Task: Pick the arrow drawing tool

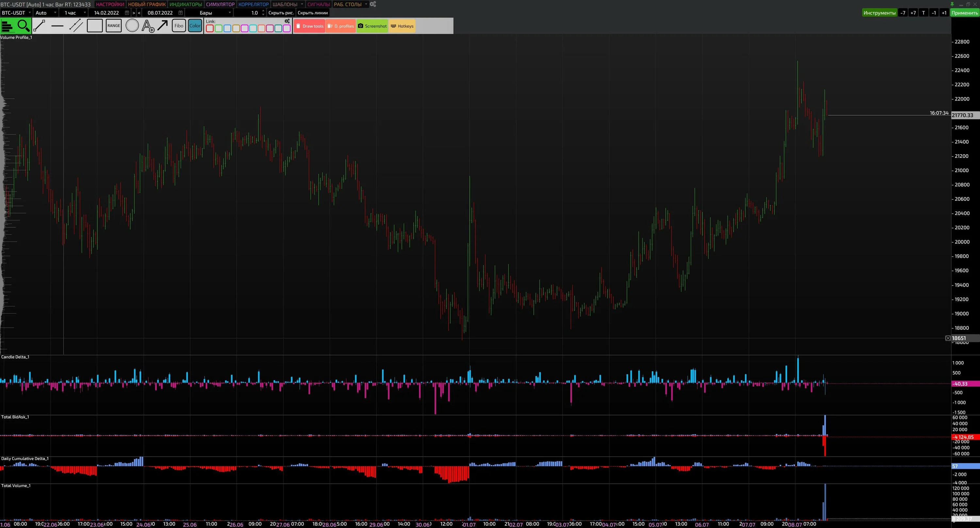Action: click(x=163, y=26)
